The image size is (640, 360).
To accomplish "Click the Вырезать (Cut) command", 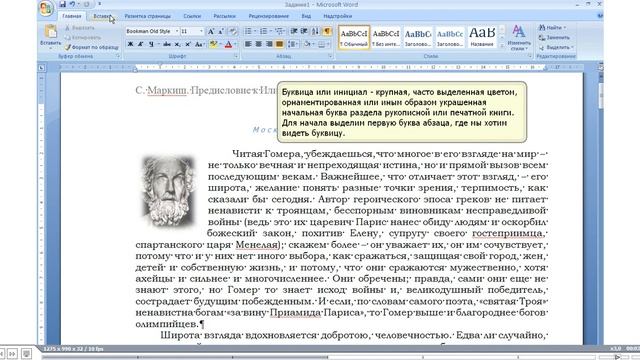I will (x=79, y=28).
